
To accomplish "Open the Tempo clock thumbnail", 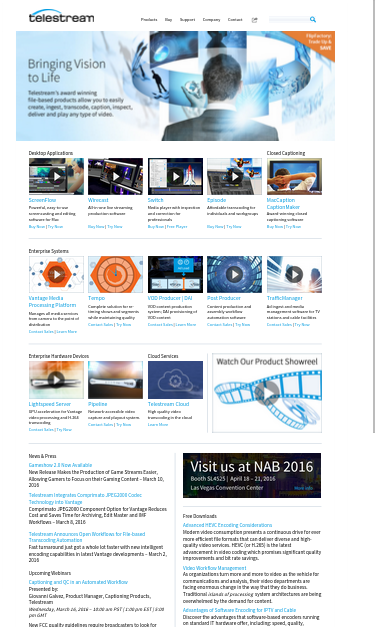I will [x=115, y=274].
